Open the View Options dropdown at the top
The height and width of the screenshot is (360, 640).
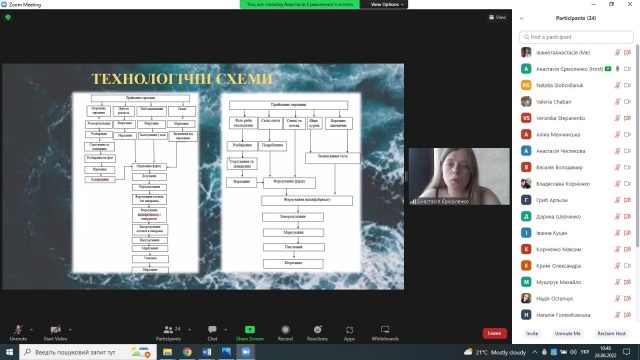coord(387,4)
